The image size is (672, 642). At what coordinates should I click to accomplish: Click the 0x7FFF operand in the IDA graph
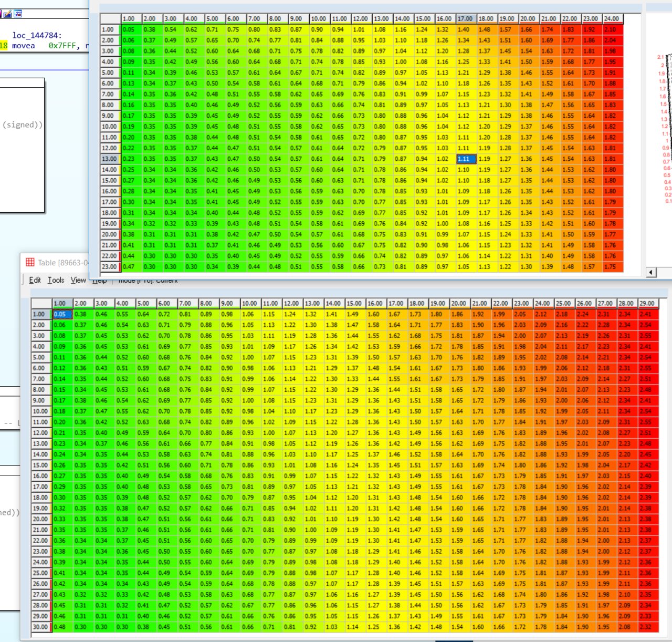point(62,46)
